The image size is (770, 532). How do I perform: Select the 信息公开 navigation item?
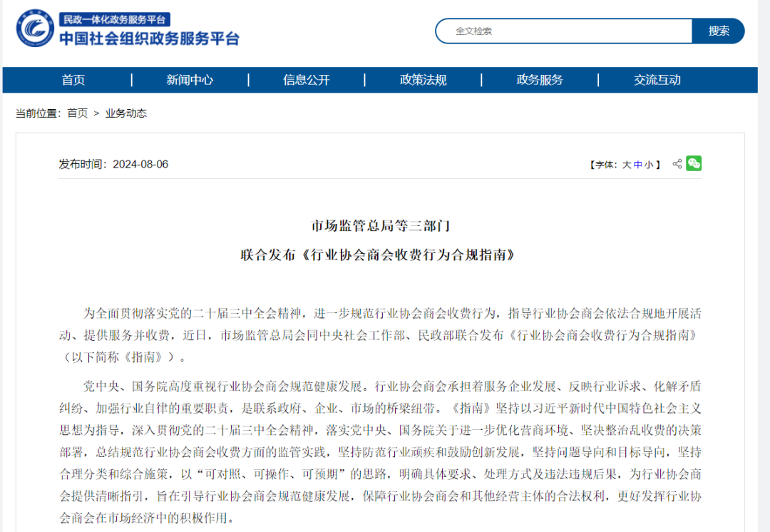click(x=307, y=80)
